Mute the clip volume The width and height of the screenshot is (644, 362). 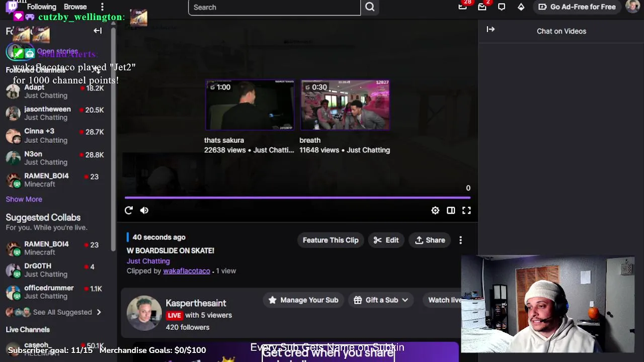(144, 211)
